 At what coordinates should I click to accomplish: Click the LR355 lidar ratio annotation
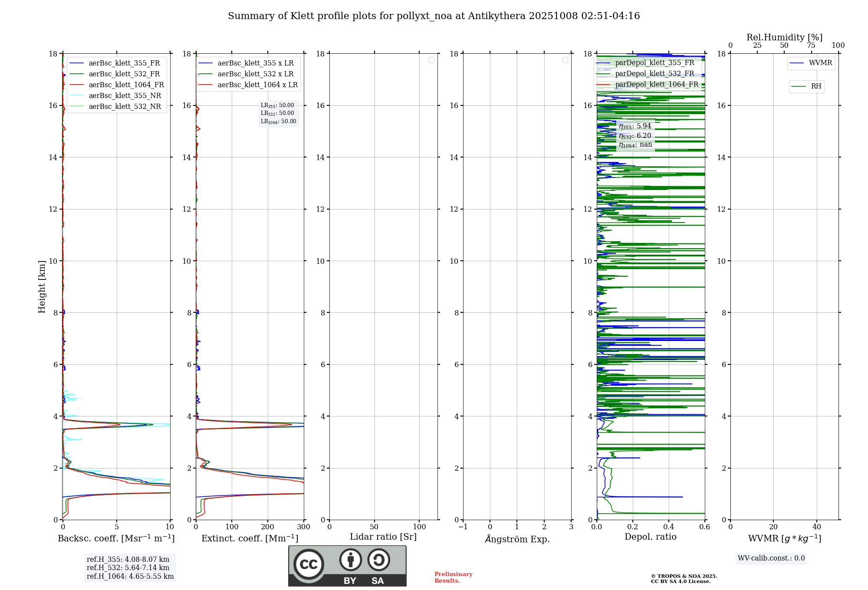coord(277,105)
